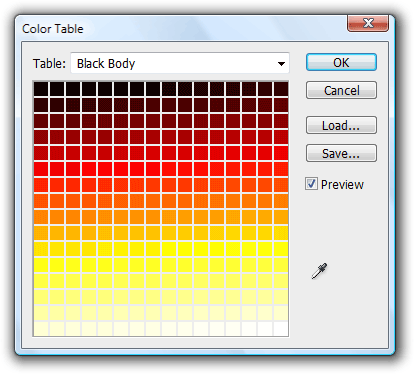Click the Save... button
This screenshot has width=414, height=374.
(341, 153)
